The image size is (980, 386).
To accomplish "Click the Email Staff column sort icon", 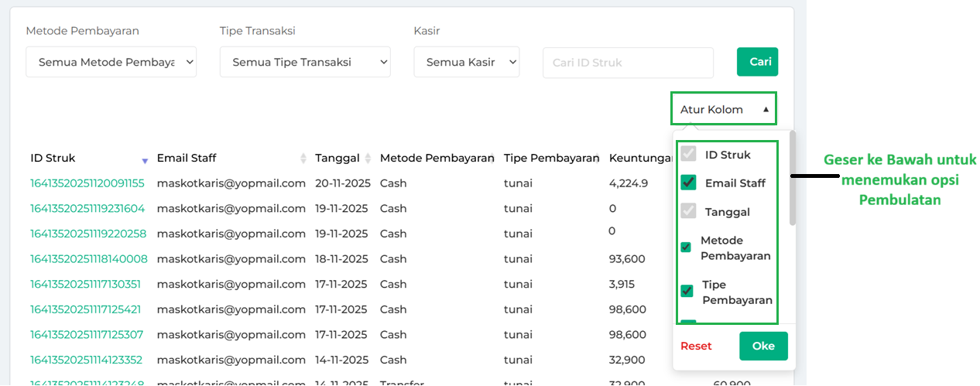I will [303, 159].
